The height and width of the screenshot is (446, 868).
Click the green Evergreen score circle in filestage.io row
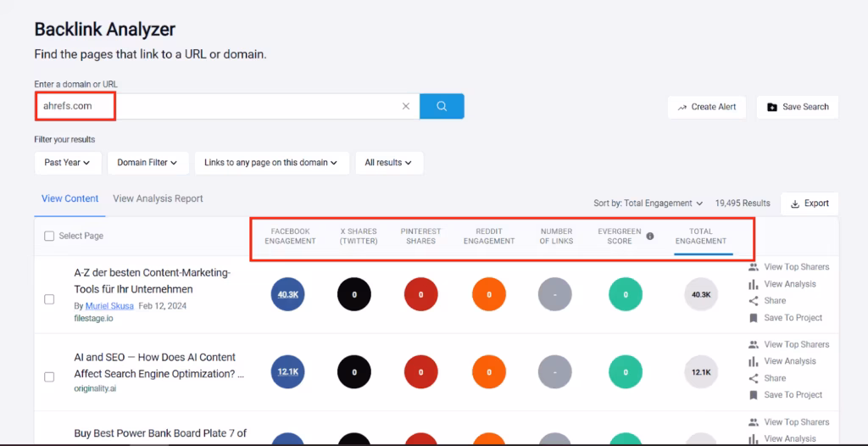[x=626, y=294]
